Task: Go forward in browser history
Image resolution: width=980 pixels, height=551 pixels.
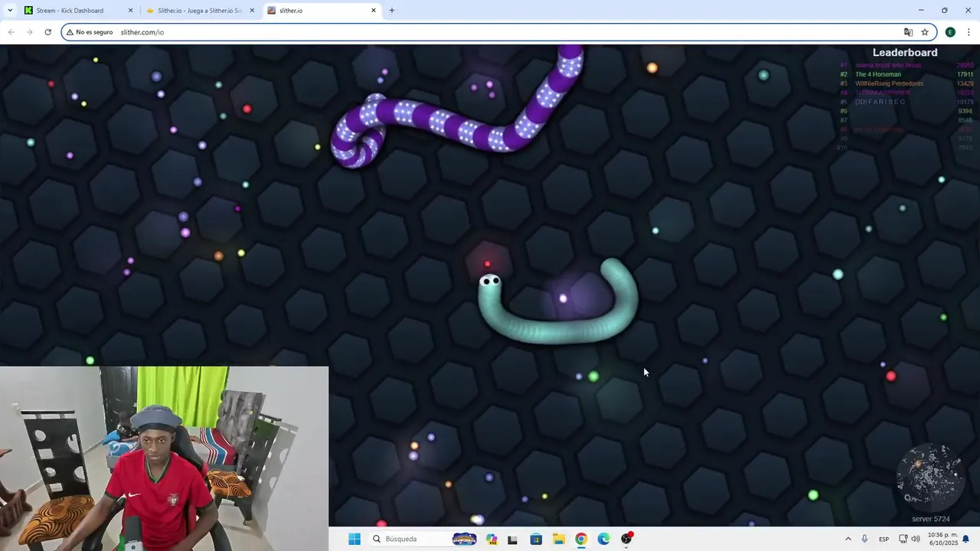Action: point(29,32)
